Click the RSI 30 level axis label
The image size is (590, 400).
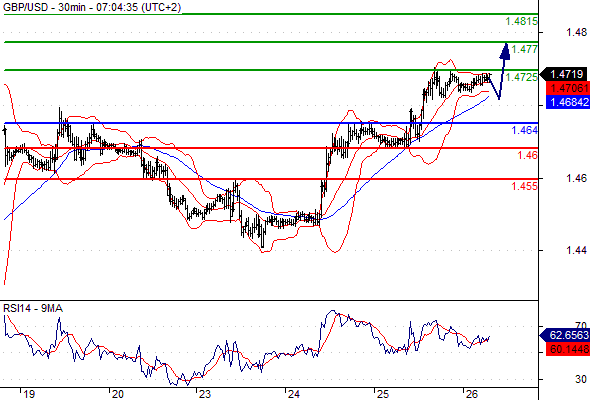[x=581, y=379]
